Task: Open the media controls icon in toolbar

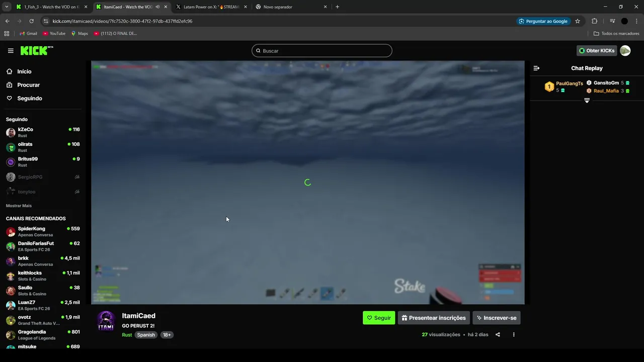Action: coord(612,21)
